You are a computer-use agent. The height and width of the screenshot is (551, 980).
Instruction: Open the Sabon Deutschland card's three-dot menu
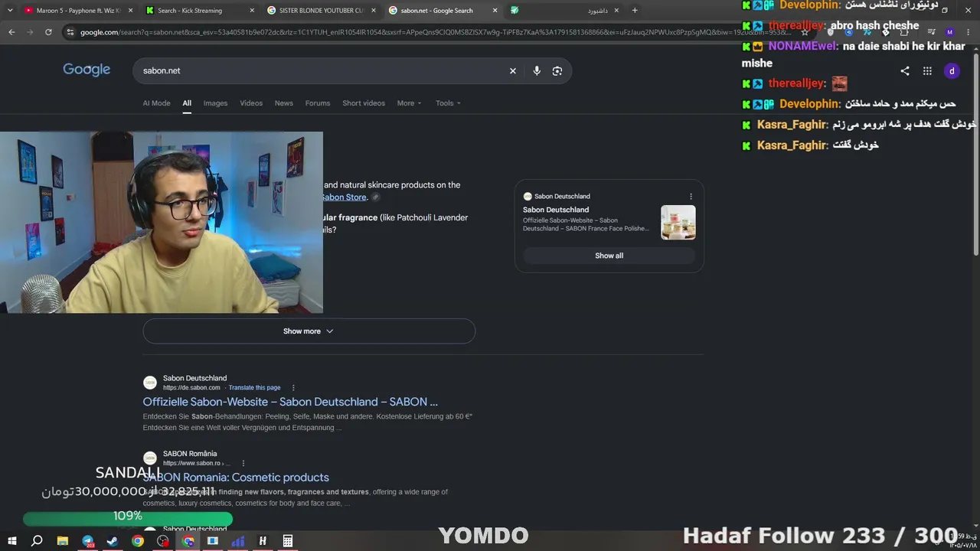[691, 197]
